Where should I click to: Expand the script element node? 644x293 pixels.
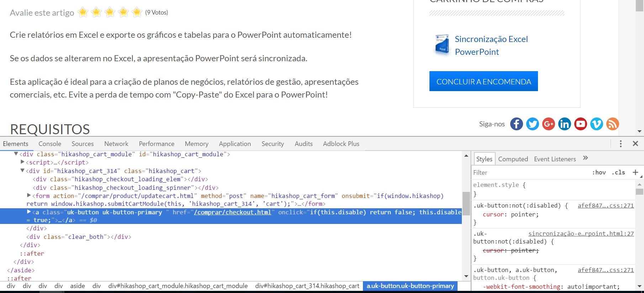click(x=22, y=162)
